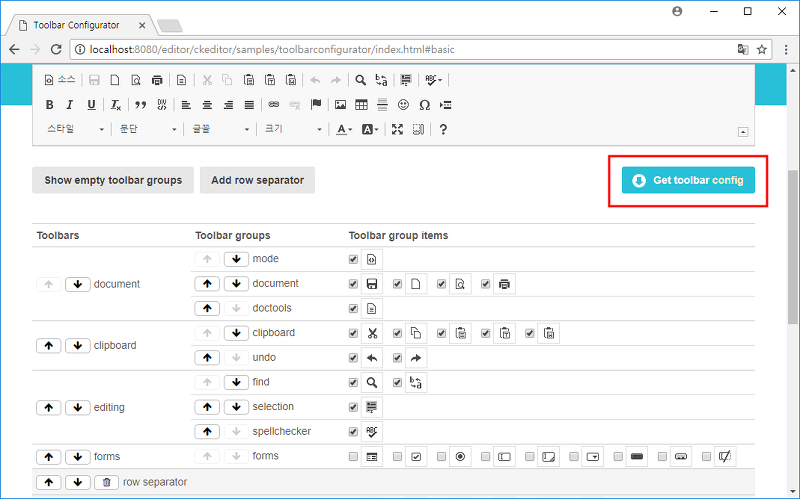Click the Templates icon in editor toolbar

(181, 80)
